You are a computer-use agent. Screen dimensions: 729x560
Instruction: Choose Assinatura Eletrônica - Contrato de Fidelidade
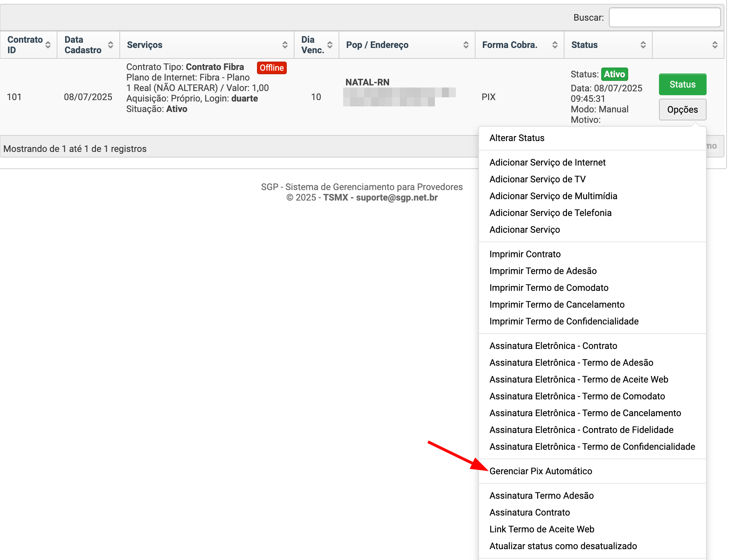point(581,430)
